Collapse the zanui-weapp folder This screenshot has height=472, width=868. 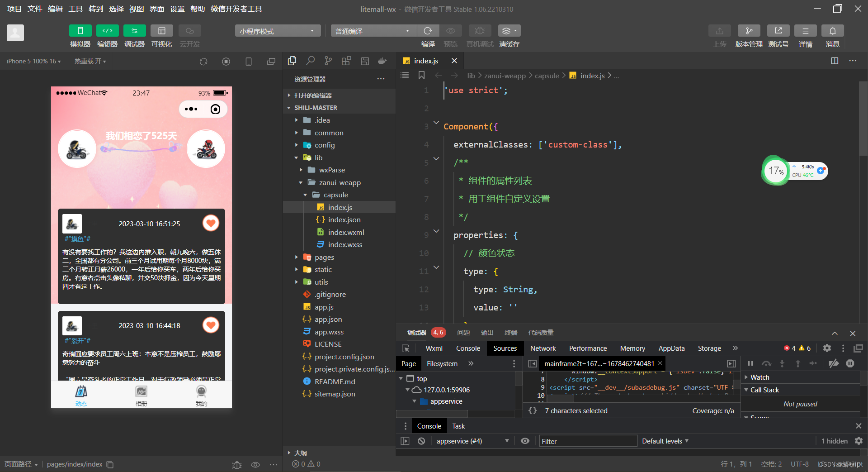(x=339, y=182)
